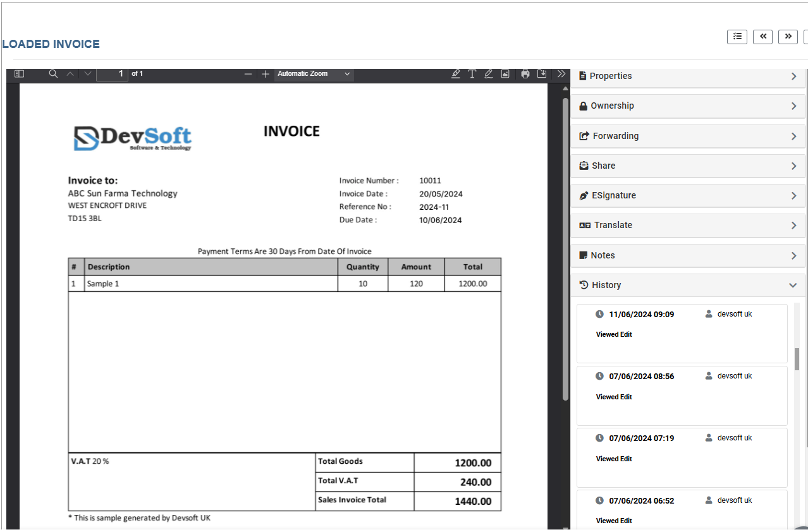Screen dimensions: 808x532
Task: Open the find-in-document search tool
Action: tap(53, 74)
